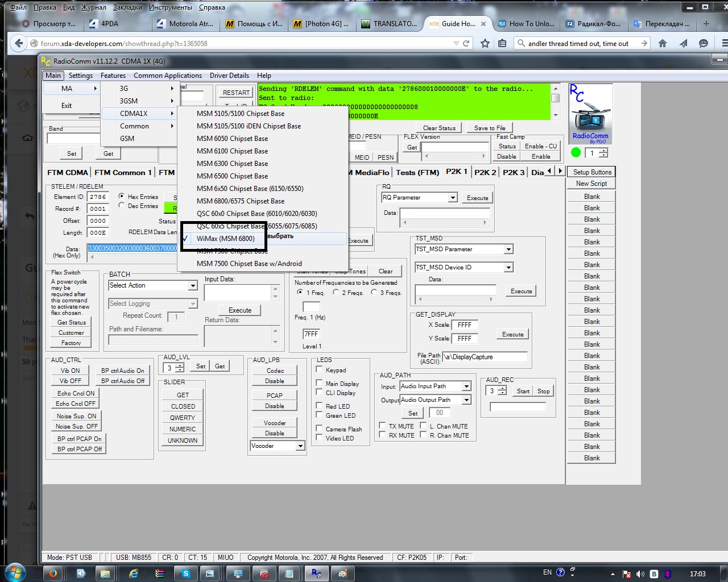Image resolution: width=728 pixels, height=582 pixels.
Task: Click RadioComm taskbar icon
Action: click(x=316, y=573)
